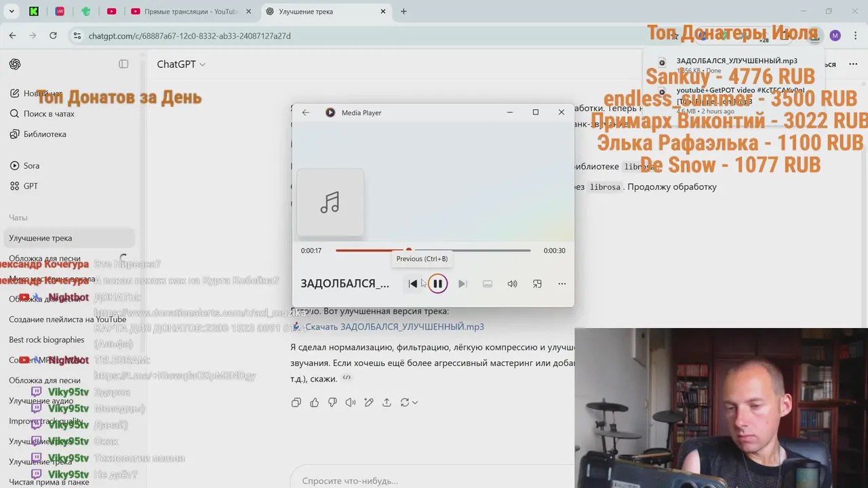Viewport: 868px width, 488px height.
Task: Click the ЗАДОЛБАЛСЯ track title in player
Action: (x=345, y=284)
